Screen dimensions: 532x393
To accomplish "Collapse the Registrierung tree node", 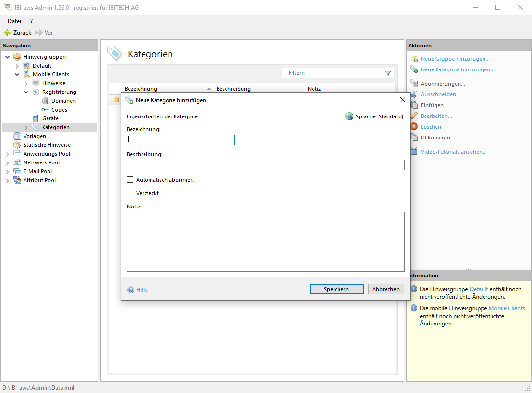I will coord(26,92).
